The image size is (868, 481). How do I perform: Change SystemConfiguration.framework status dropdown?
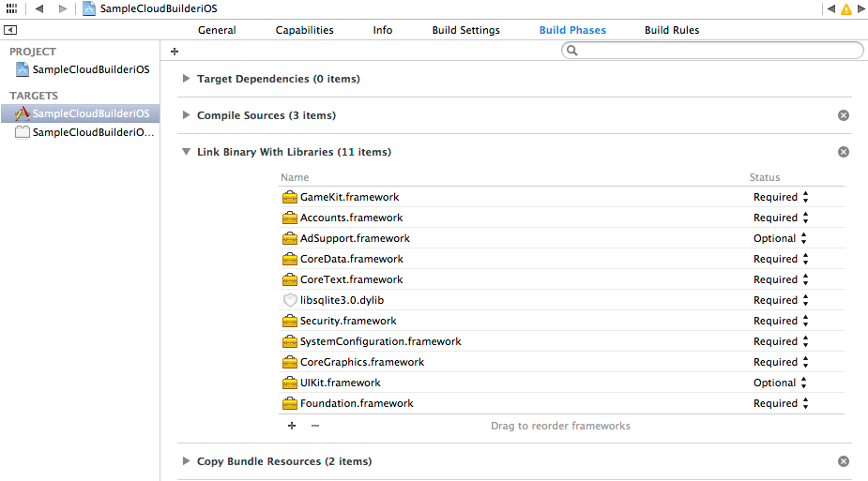[x=781, y=341]
